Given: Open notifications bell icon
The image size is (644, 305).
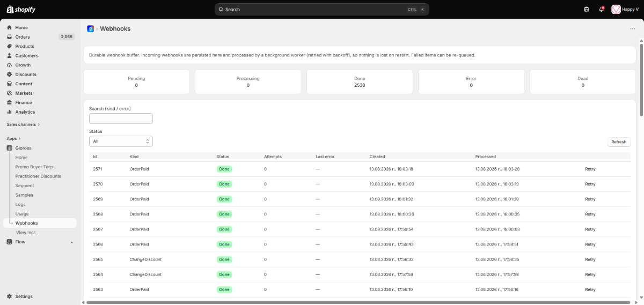Looking at the screenshot, I should pos(602,9).
